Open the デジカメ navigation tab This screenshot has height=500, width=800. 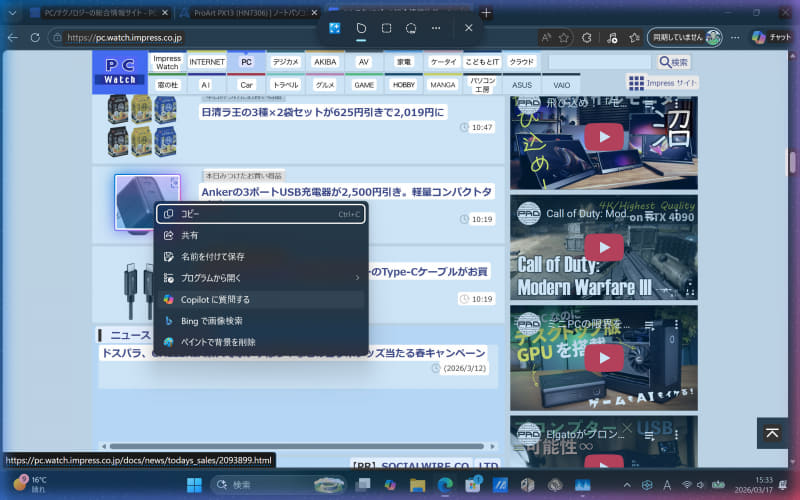coord(285,62)
